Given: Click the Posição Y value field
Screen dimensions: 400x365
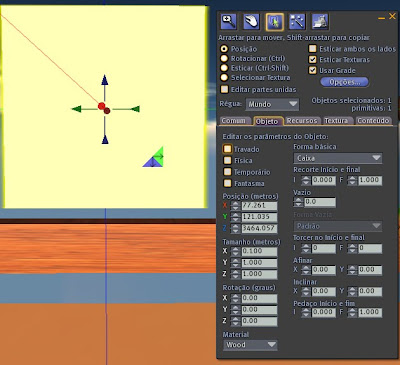Looking at the screenshot, I should click(x=259, y=217).
